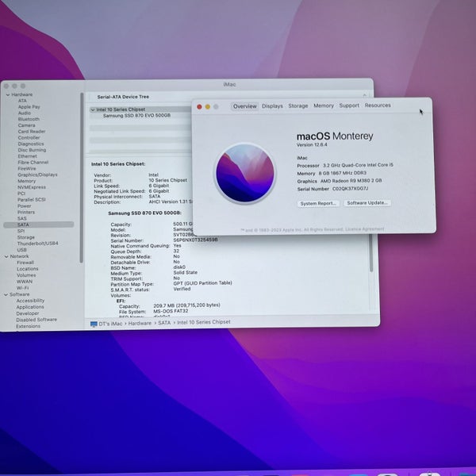Select Card Reader in sidebar

[32, 132]
